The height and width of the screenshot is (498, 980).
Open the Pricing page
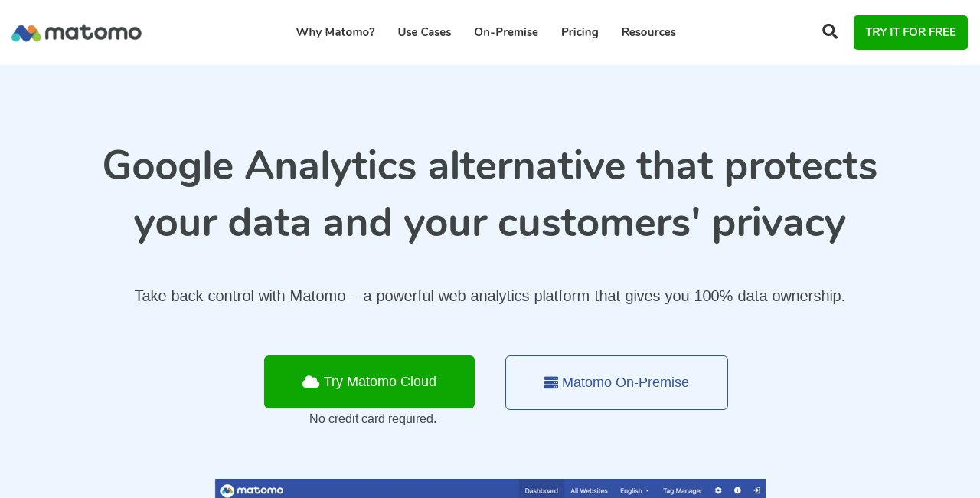coord(580,31)
